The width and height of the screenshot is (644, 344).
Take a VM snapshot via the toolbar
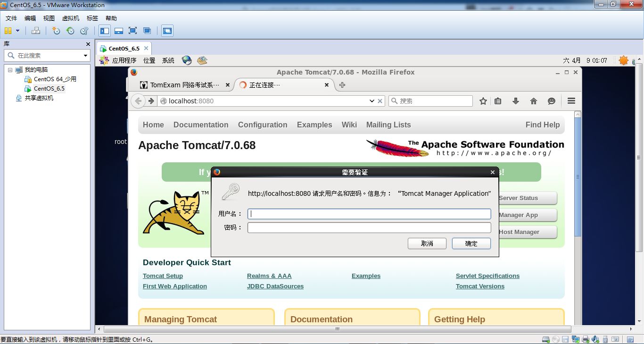[x=56, y=31]
